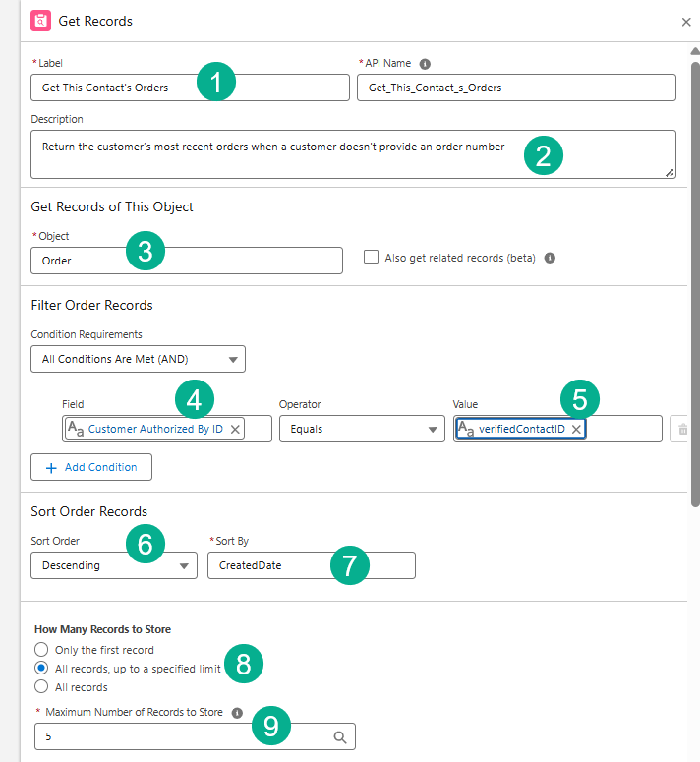The width and height of the screenshot is (700, 762).
Task: Expand the Sort Order Descending dropdown
Action: pos(113,565)
